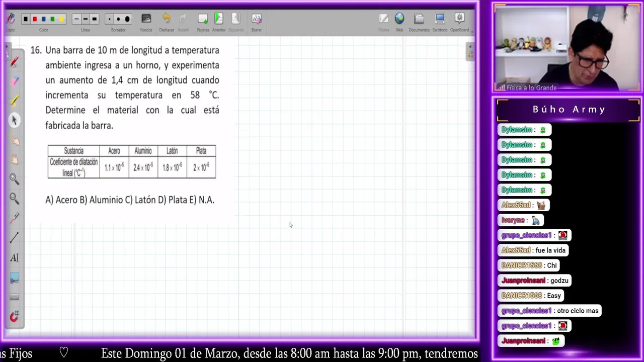The width and height of the screenshot is (644, 362).
Task: Click chat message 'fue la vida'
Action: [x=550, y=250]
